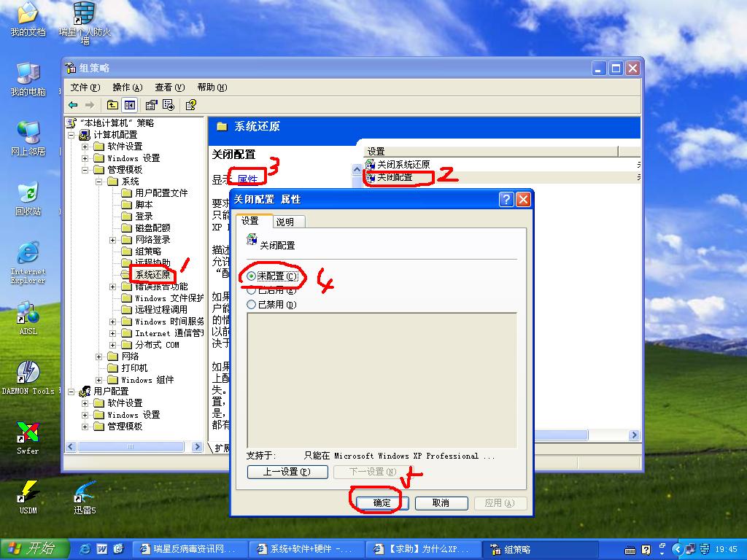Collapse the 计算机配置 node
The width and height of the screenshot is (747, 560).
point(71,135)
